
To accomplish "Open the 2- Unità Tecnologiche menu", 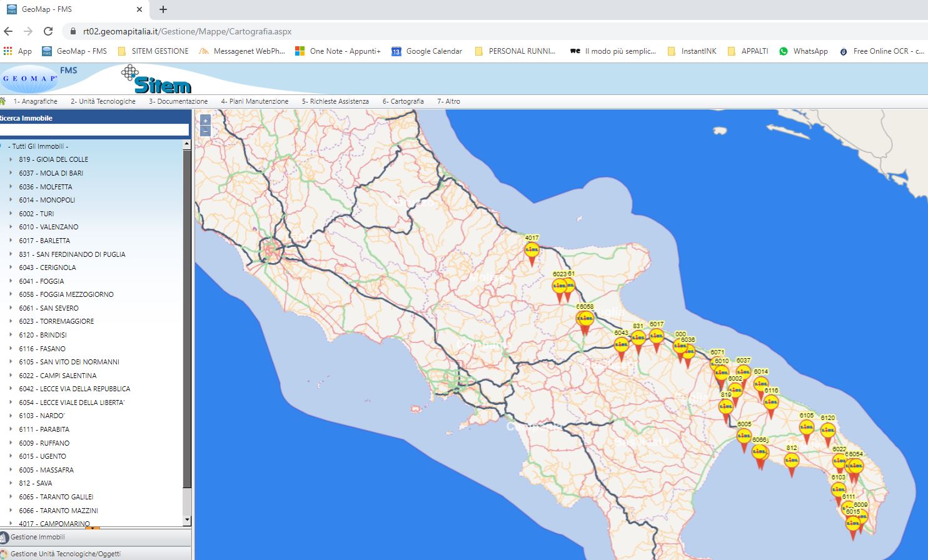I will (103, 101).
